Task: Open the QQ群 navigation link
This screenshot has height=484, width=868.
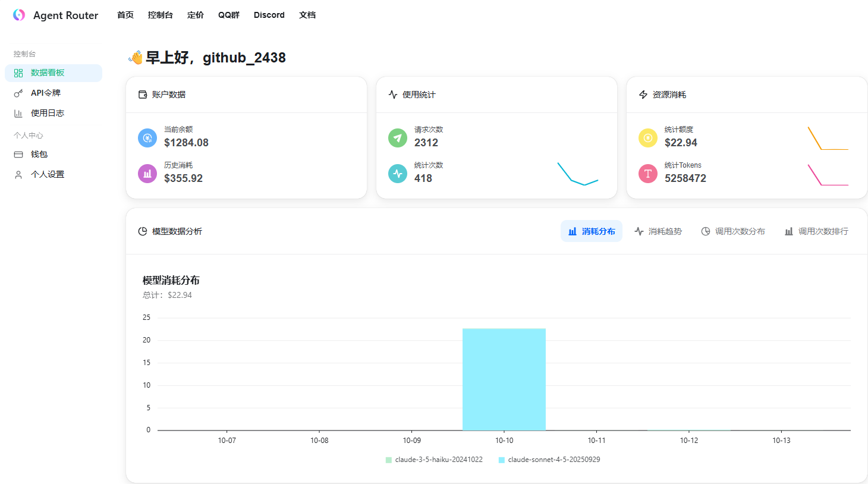Action: pyautogui.click(x=229, y=15)
